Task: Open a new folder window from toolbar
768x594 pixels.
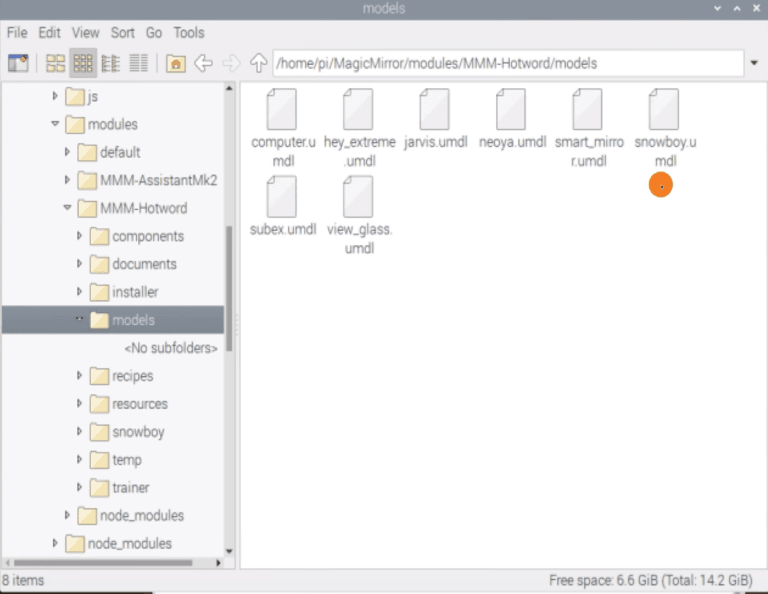Action: (18, 63)
